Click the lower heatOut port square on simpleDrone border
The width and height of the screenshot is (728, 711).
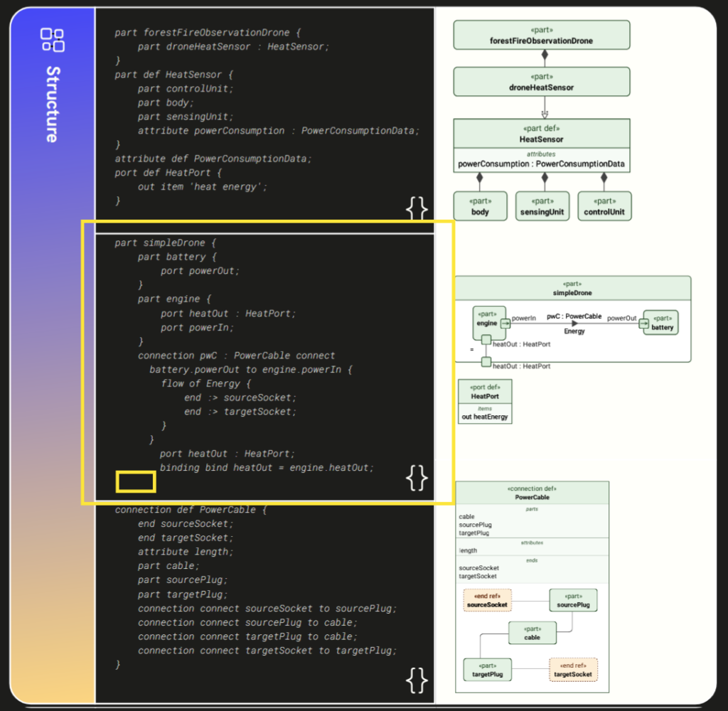coord(486,363)
